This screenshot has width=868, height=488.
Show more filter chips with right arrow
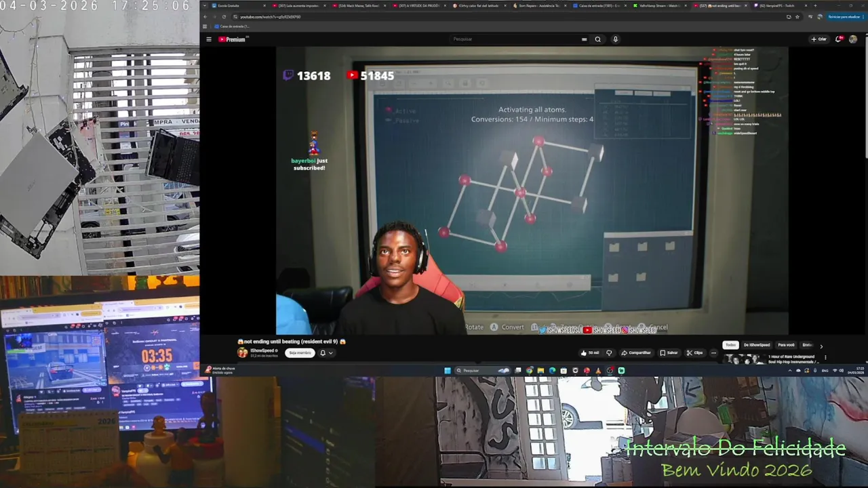pos(821,346)
